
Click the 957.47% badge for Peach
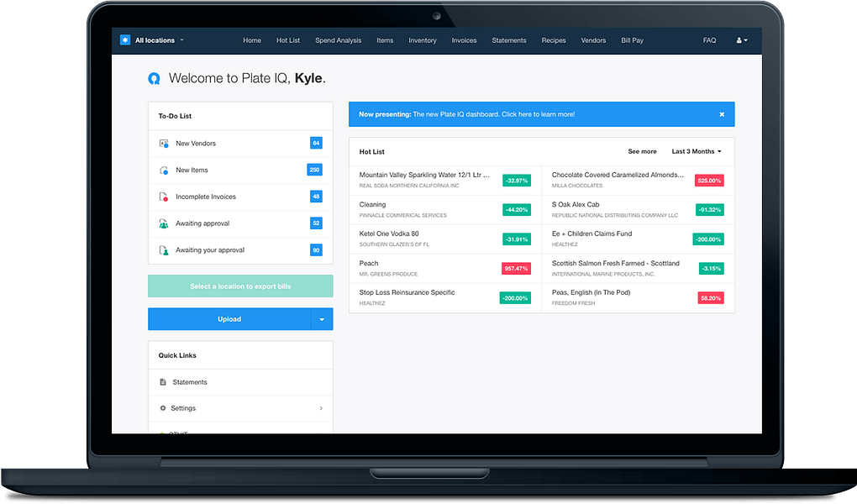point(517,269)
